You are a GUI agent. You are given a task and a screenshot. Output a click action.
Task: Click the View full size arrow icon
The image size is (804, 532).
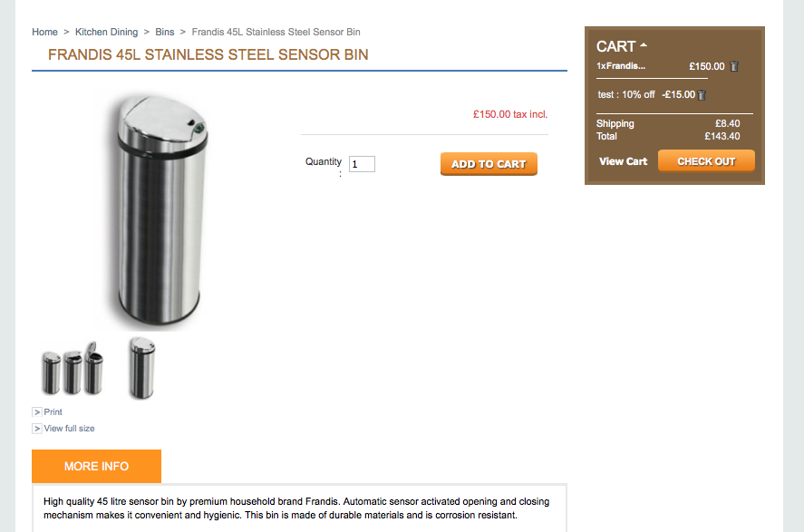(x=37, y=429)
